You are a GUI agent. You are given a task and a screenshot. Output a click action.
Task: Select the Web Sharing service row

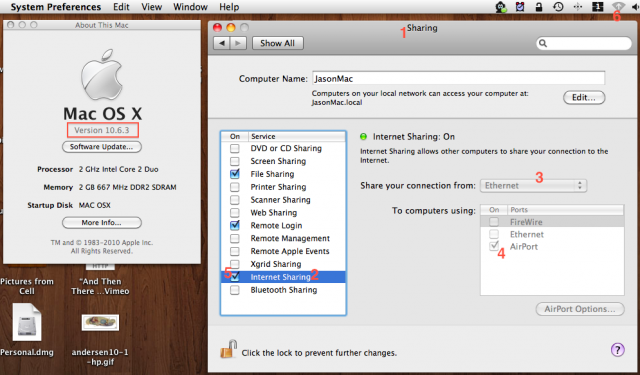point(283,213)
